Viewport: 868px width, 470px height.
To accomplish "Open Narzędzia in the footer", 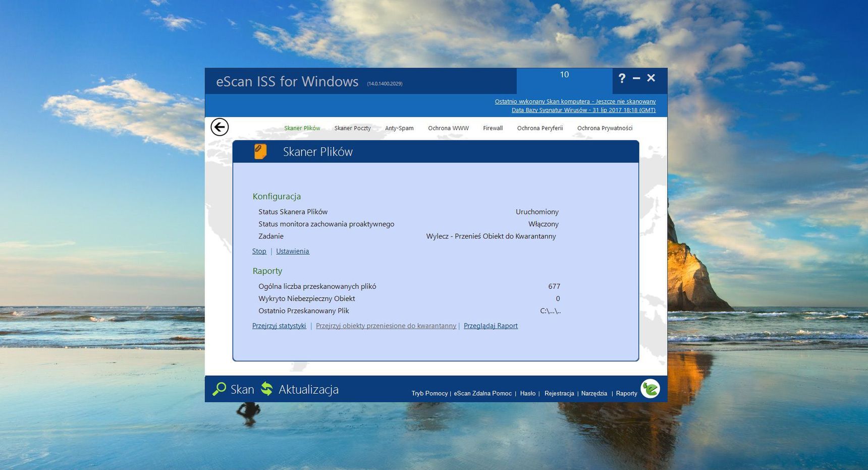I will (x=594, y=393).
